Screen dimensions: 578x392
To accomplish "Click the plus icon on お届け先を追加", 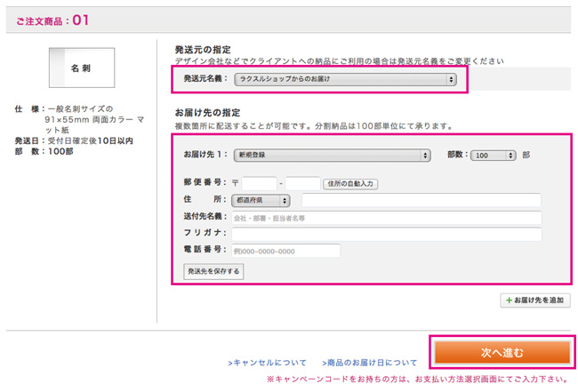I will tap(508, 301).
